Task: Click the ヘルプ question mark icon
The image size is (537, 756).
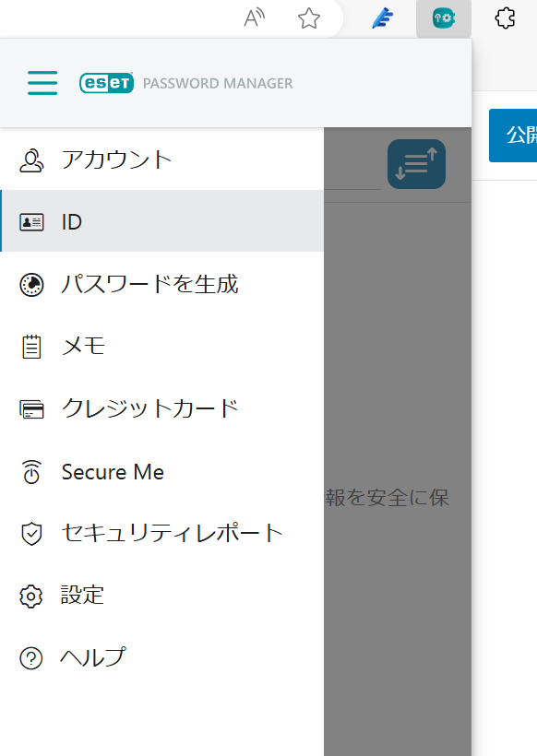Action: (x=30, y=658)
